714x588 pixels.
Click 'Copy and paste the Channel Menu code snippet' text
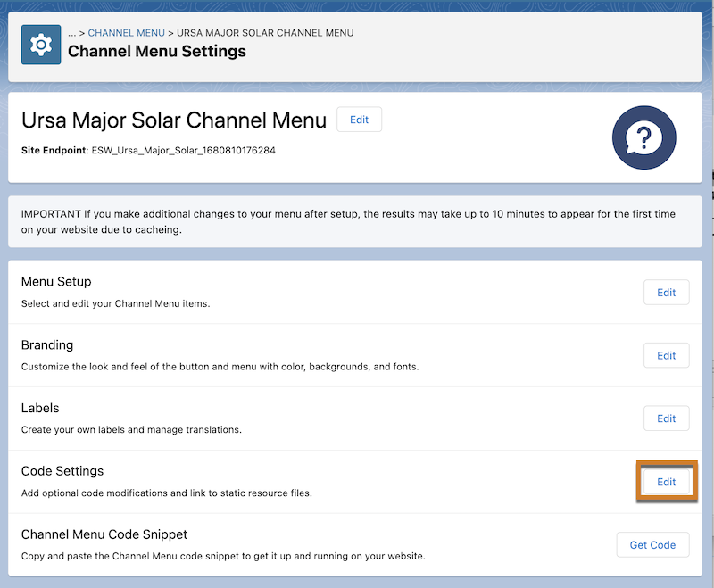(x=223, y=556)
